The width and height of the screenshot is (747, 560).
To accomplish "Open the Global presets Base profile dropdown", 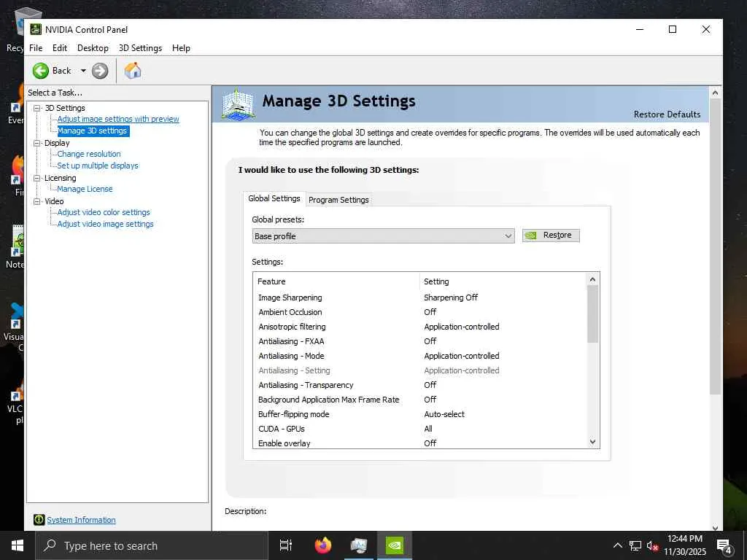I will (x=384, y=236).
